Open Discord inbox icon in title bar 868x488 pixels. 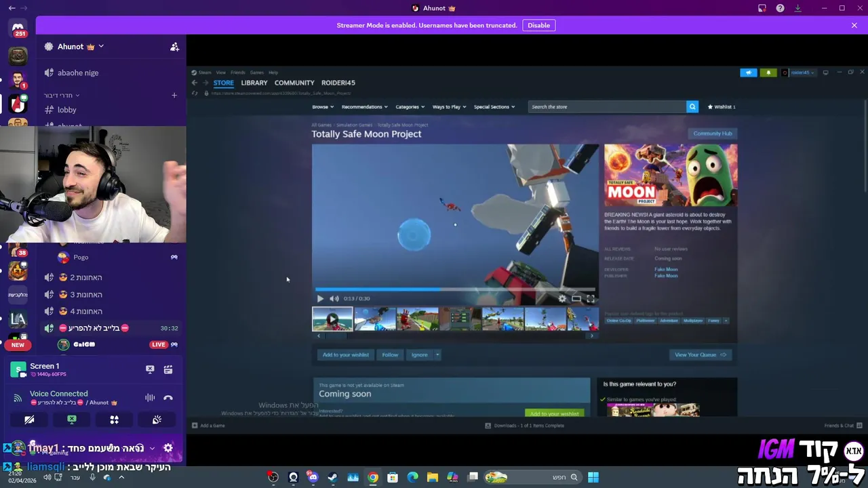click(x=762, y=8)
